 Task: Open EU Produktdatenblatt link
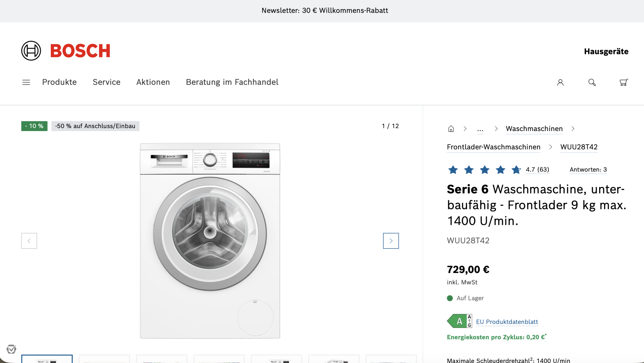pos(507,322)
